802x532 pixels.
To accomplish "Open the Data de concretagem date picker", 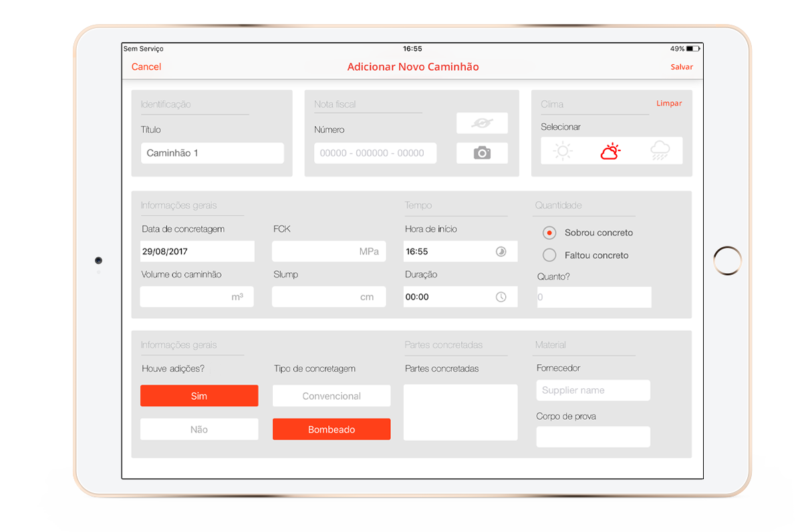I will [198, 251].
